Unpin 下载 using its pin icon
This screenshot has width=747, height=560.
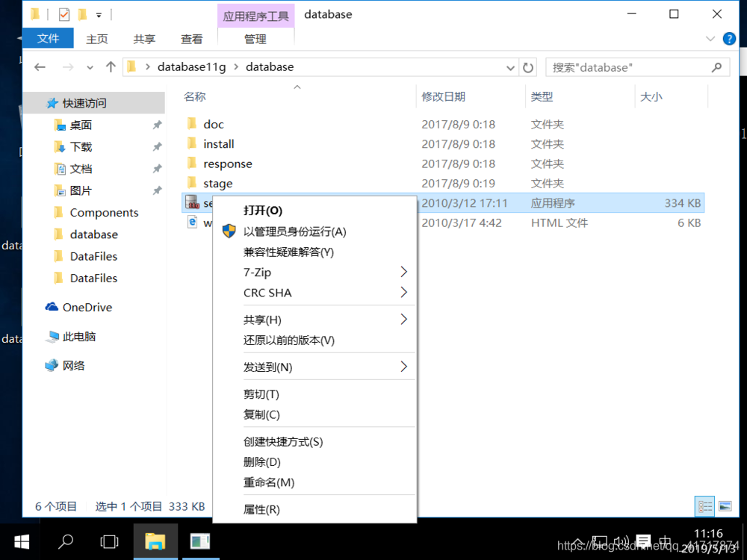157,147
